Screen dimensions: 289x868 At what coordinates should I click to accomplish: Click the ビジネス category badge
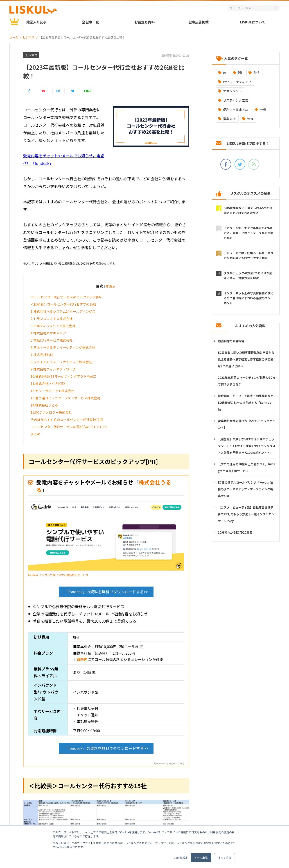tap(31, 55)
